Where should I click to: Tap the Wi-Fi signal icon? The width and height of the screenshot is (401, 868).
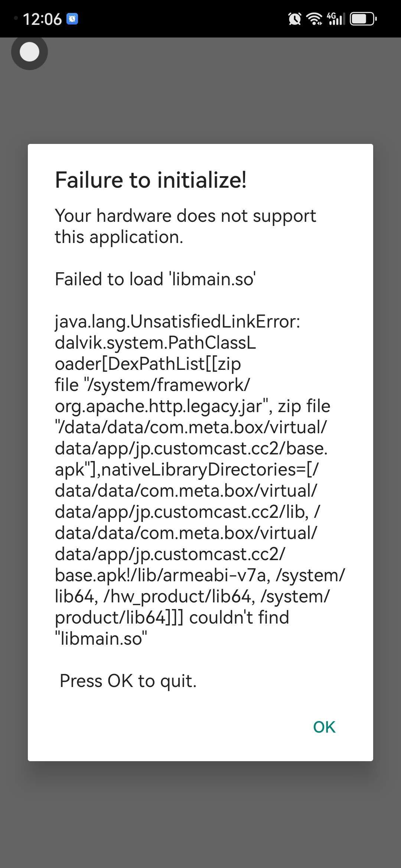coord(314,19)
